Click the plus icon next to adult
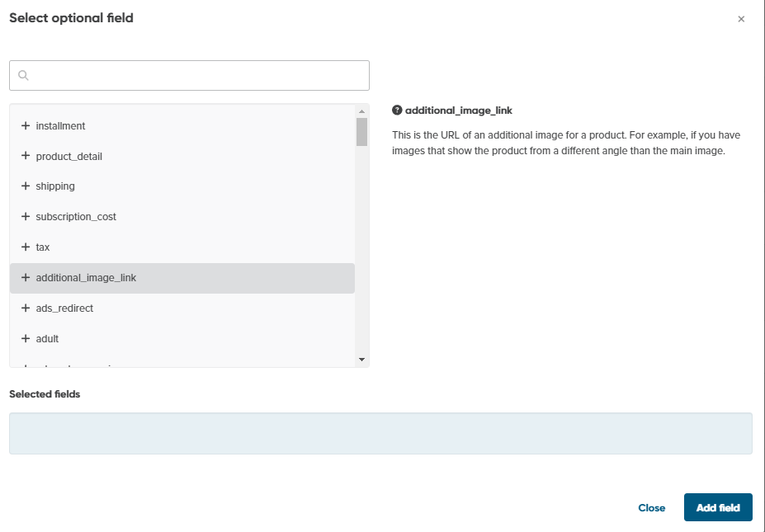The width and height of the screenshot is (765, 532). tap(26, 339)
